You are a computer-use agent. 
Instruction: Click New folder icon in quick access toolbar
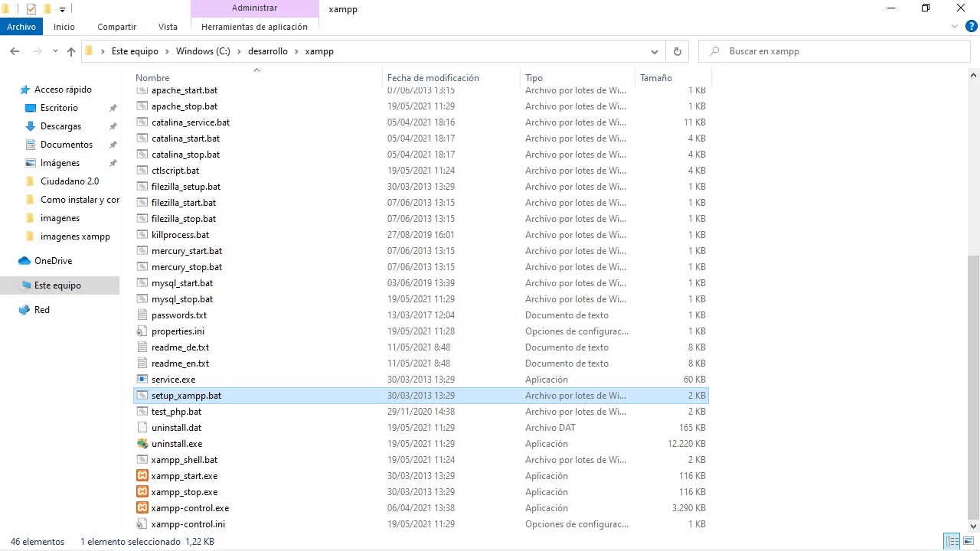(x=47, y=9)
